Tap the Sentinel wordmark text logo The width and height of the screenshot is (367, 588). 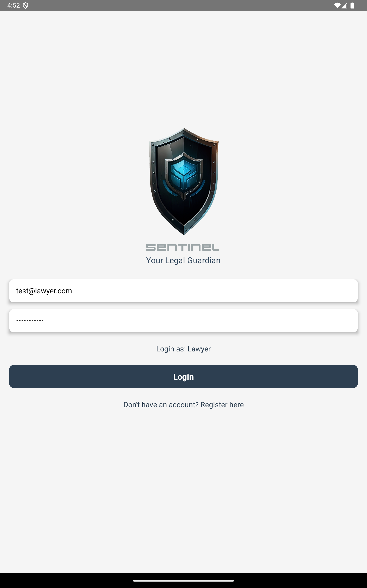[x=183, y=247]
